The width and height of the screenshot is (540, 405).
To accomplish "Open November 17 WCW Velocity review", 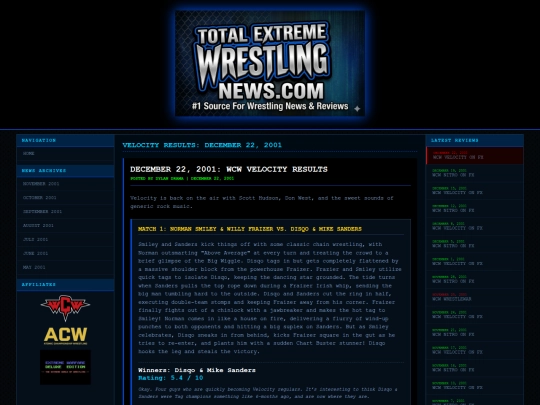I will [475, 350].
